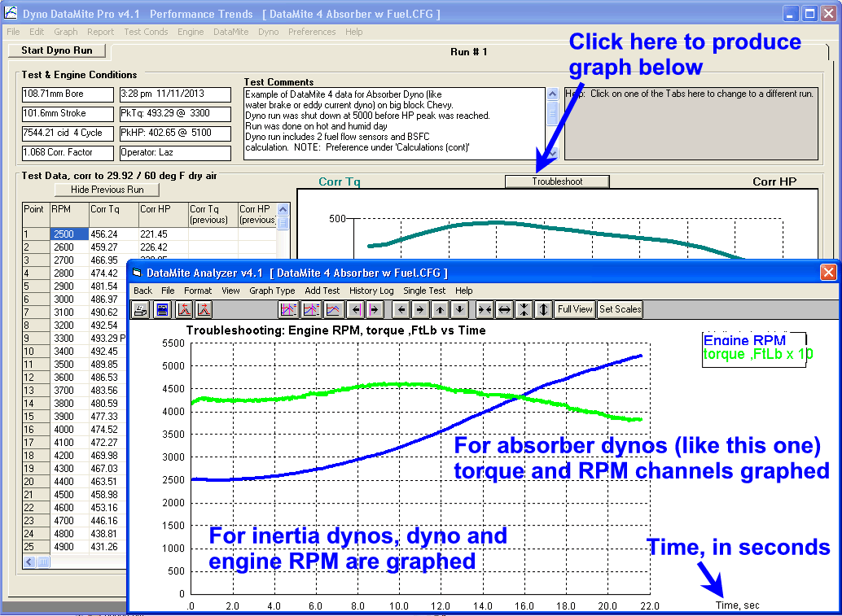
Task: Open the Add Test menu
Action: 322,291
